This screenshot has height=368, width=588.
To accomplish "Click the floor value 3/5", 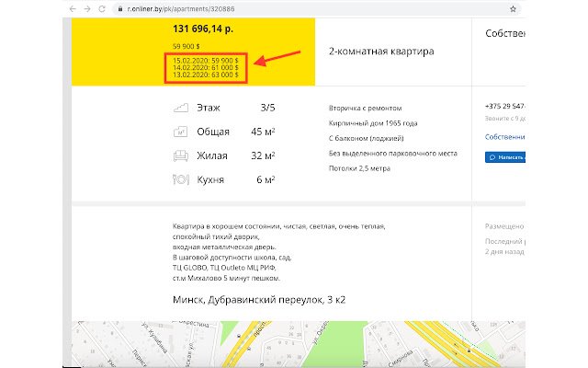I will click(x=267, y=108).
